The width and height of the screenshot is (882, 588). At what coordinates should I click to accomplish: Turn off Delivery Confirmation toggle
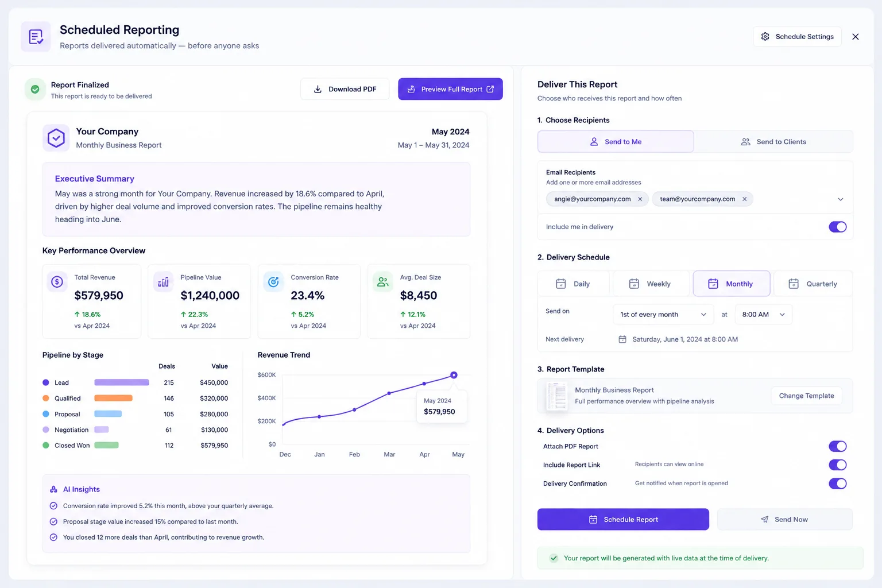point(838,483)
